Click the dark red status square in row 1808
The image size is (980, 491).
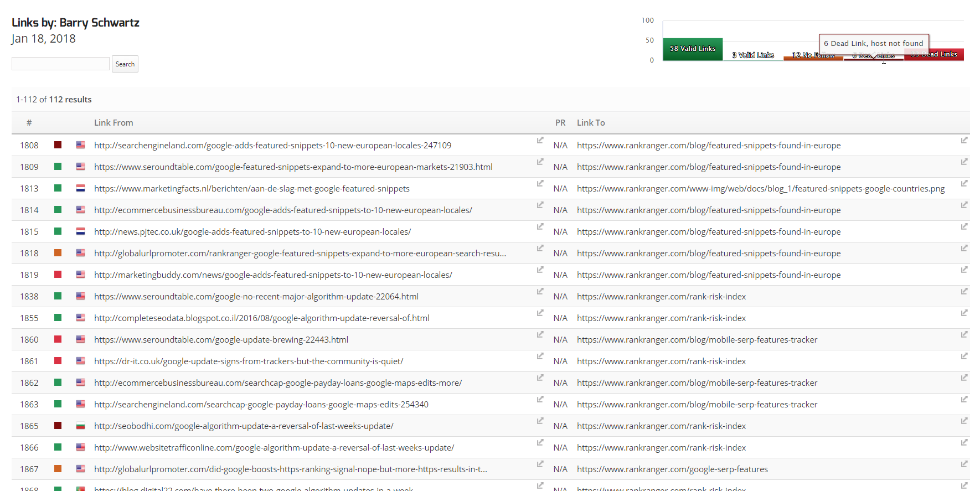[x=58, y=145]
